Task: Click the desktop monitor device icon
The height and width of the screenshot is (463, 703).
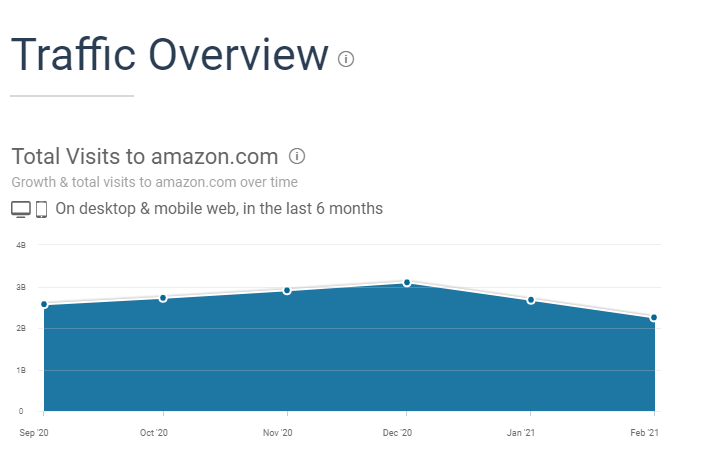Action: [x=21, y=209]
